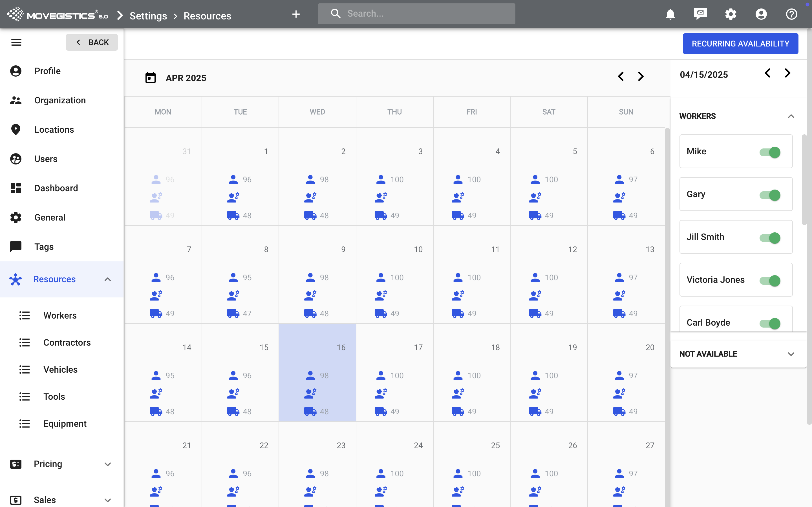Go to next month arrow
812x507 pixels.
coord(641,76)
